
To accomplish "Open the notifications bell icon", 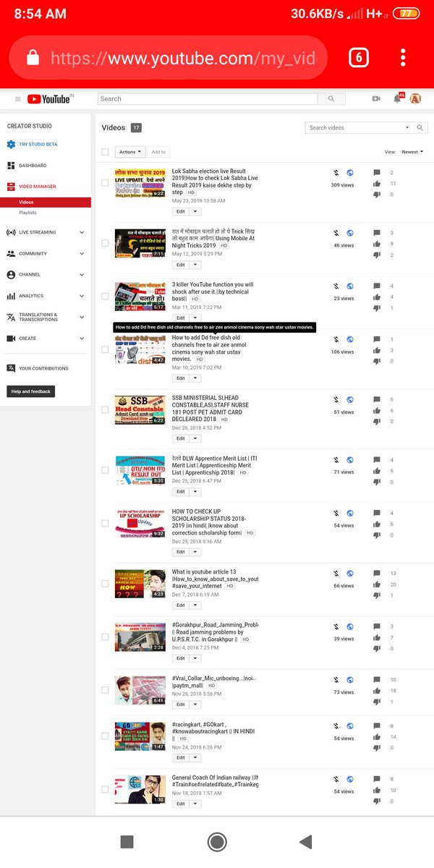I will (x=397, y=99).
